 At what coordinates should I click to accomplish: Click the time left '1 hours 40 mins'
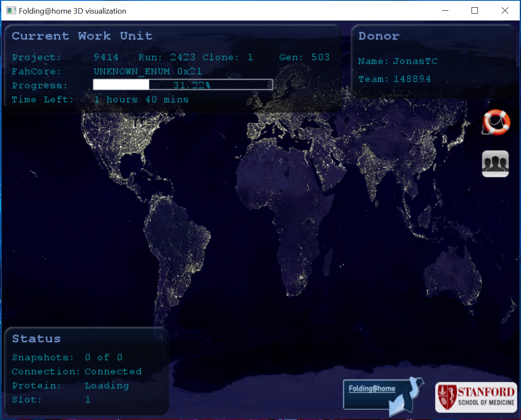click(141, 99)
